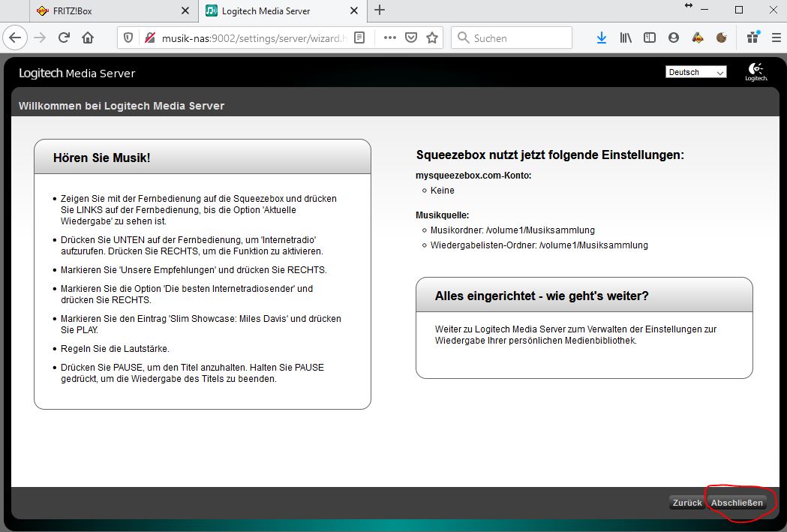Minimize the browser window
This screenshot has width=787, height=532.
pos(704,10)
